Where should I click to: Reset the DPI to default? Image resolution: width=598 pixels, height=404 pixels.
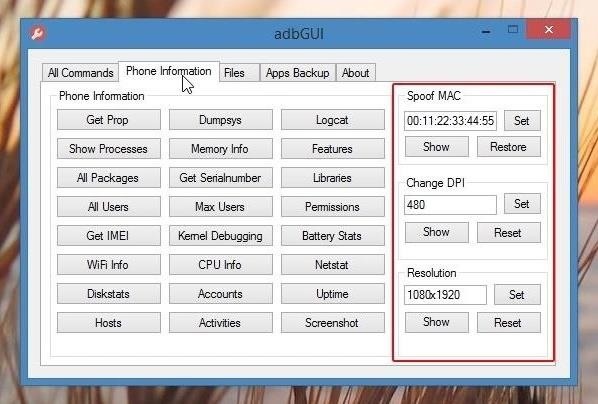click(x=509, y=232)
